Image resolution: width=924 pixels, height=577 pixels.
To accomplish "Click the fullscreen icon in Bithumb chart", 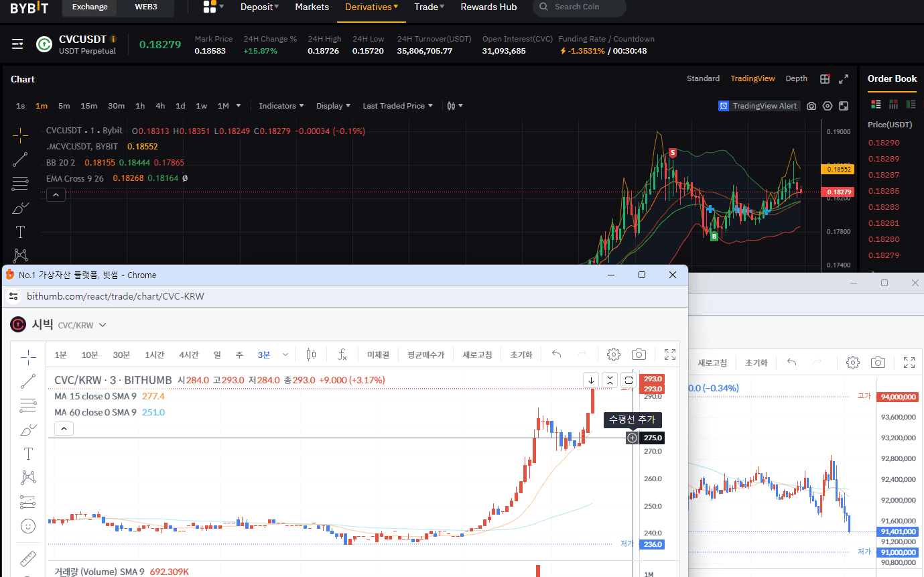I will pyautogui.click(x=669, y=355).
